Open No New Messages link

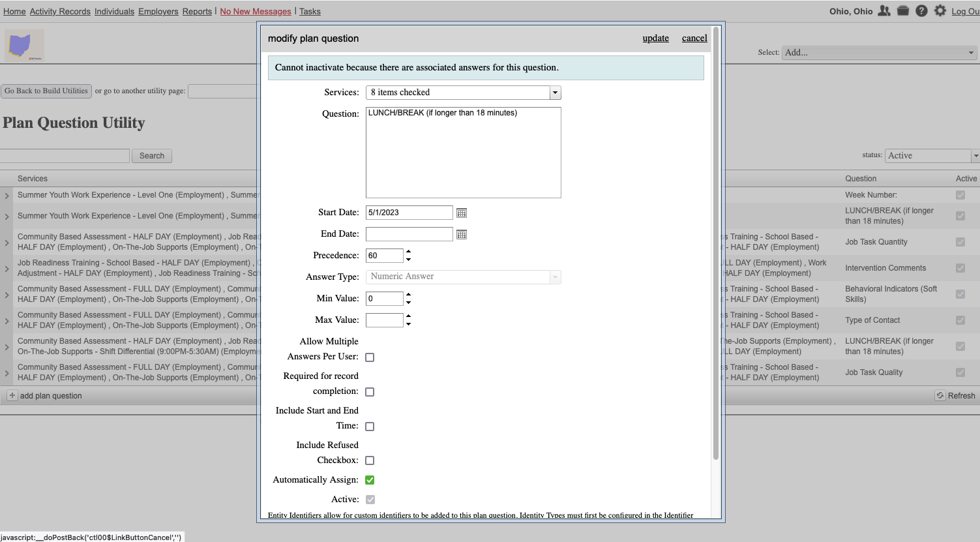(256, 11)
